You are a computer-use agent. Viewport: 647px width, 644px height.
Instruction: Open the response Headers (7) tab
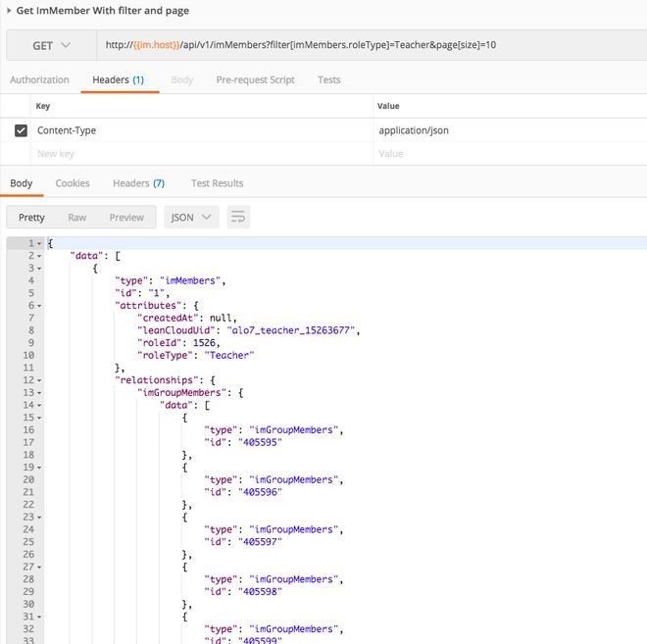pos(138,183)
